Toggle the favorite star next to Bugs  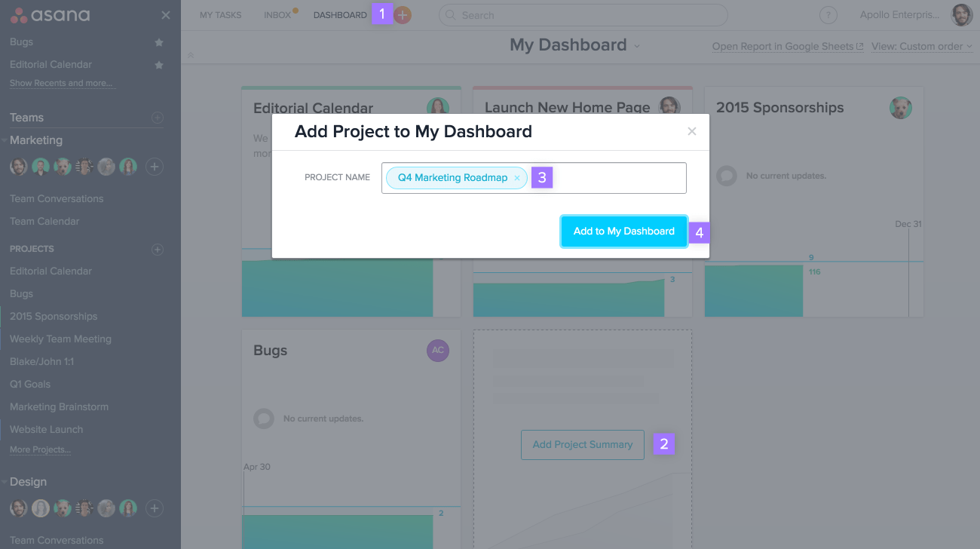click(158, 42)
